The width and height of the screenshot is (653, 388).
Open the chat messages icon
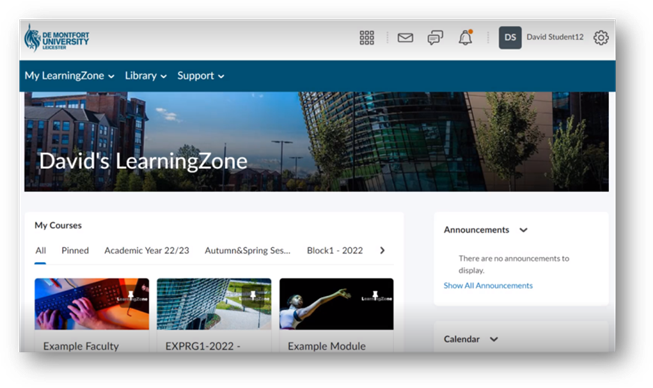[x=435, y=38]
